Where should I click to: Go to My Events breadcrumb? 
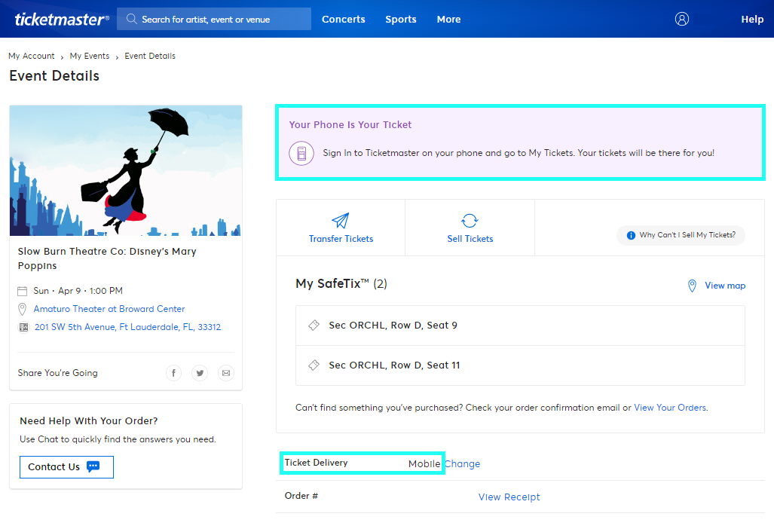[90, 56]
